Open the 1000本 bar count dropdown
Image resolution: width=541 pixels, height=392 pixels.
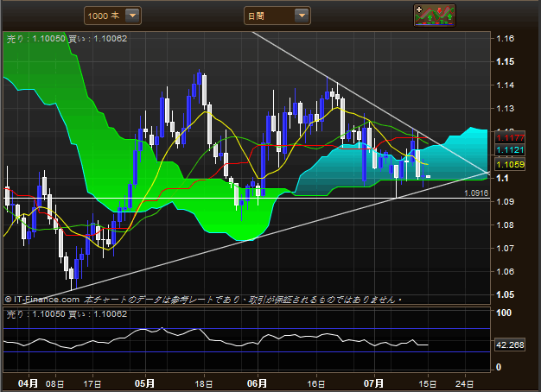click(x=112, y=16)
